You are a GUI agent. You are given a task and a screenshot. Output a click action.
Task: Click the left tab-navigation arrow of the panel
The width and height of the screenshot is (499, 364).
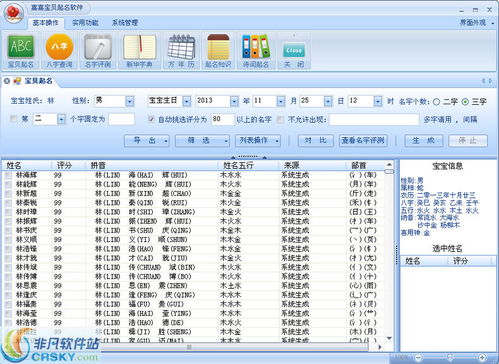point(483,81)
